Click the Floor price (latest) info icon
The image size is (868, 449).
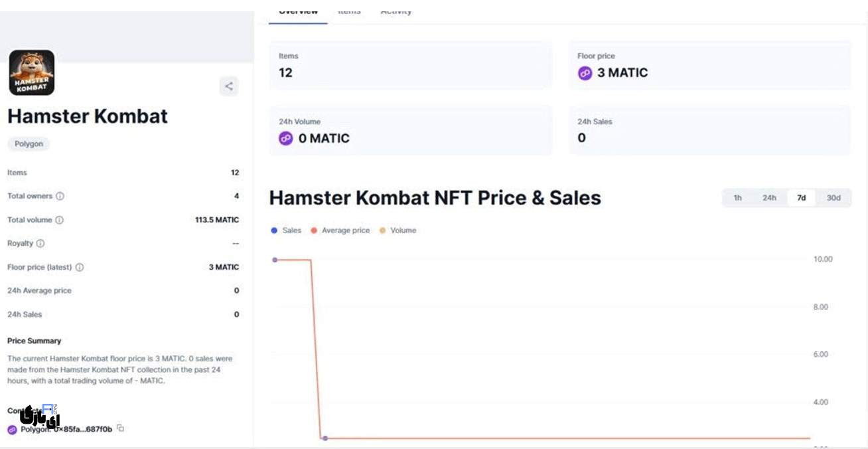pos(80,268)
